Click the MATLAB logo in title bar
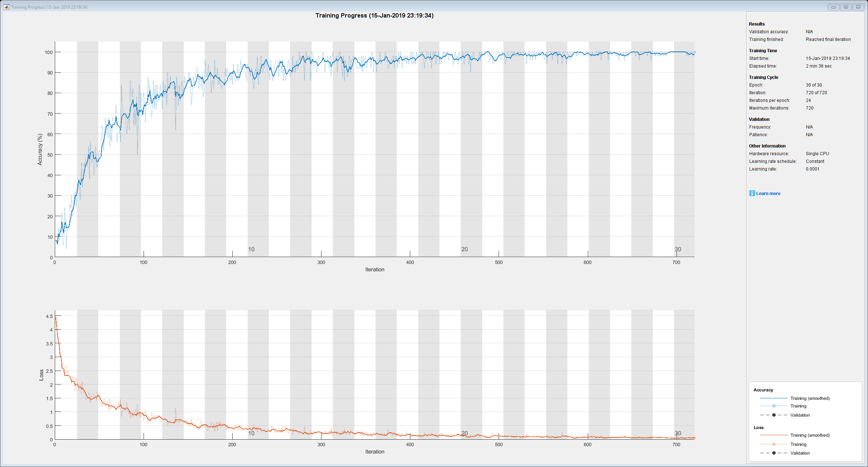The image size is (868, 467). [6, 7]
